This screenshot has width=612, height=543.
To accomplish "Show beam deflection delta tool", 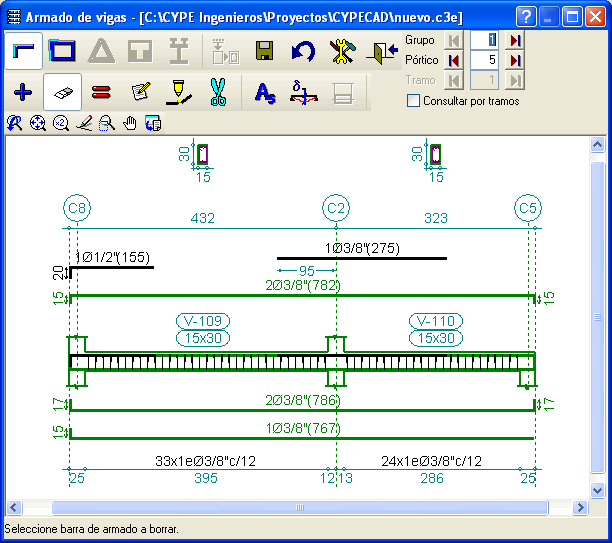I will point(304,93).
